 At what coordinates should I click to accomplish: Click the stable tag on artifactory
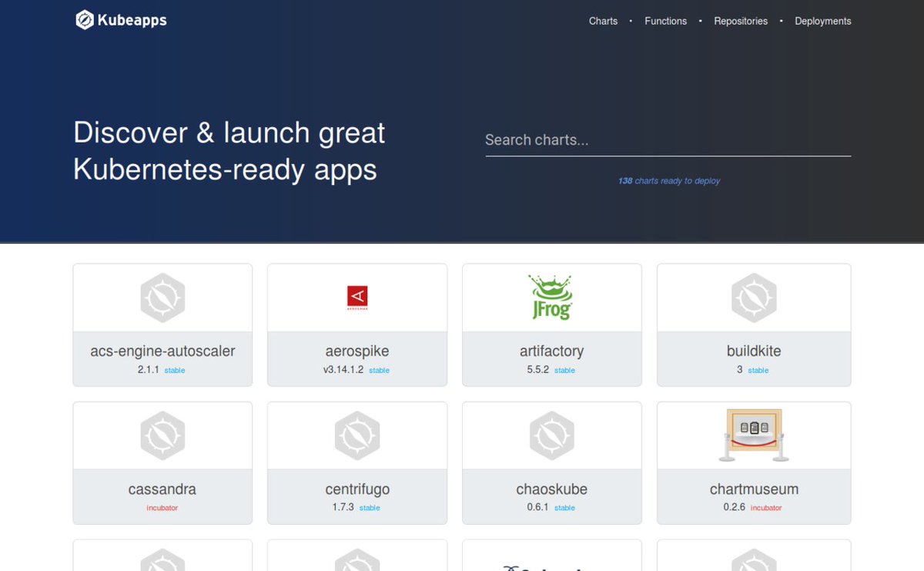(564, 371)
